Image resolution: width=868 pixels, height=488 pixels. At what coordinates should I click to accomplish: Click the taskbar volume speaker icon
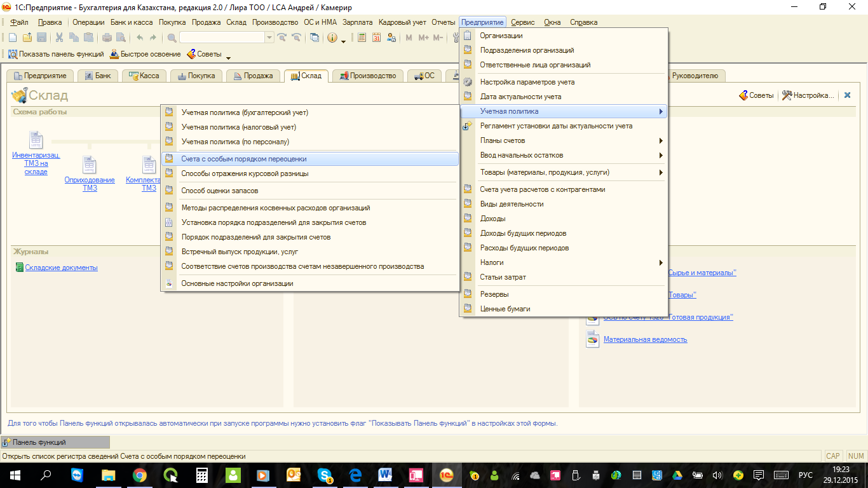[717, 475]
